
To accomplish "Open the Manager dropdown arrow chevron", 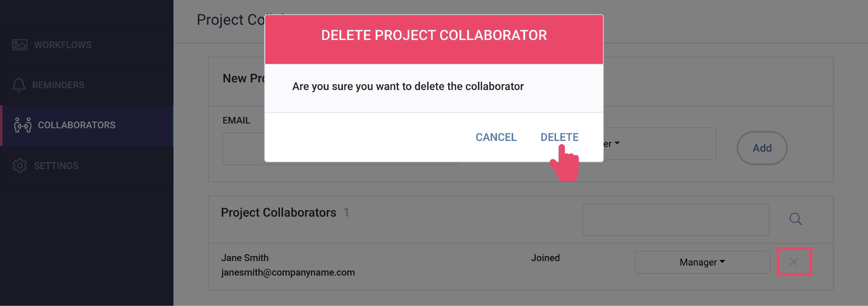I will pos(722,262).
